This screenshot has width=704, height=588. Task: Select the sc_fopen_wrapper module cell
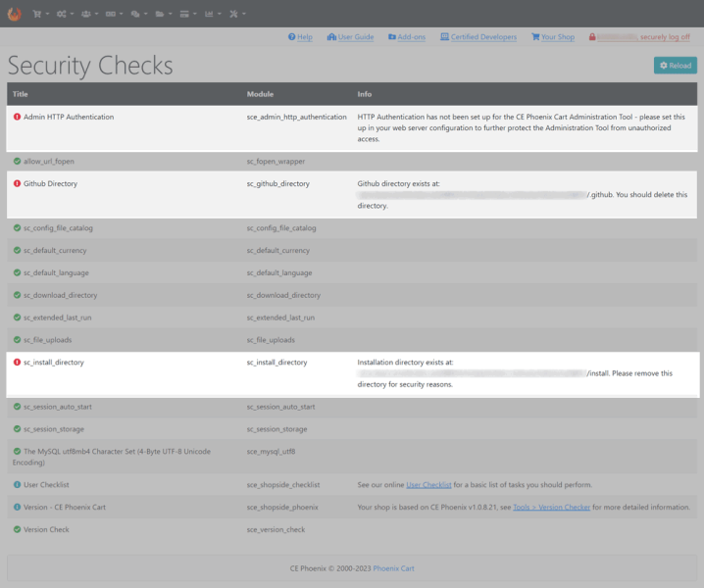point(276,161)
